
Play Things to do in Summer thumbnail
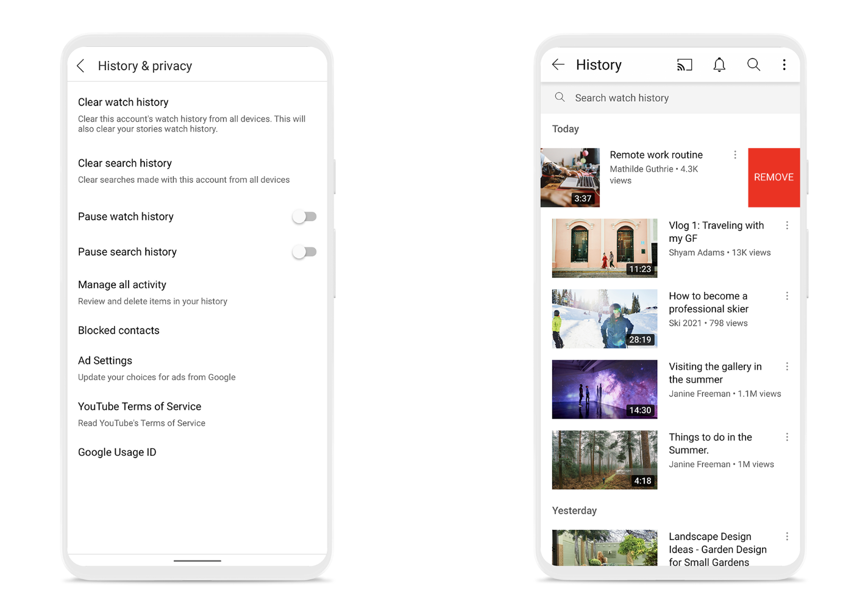[x=605, y=460]
